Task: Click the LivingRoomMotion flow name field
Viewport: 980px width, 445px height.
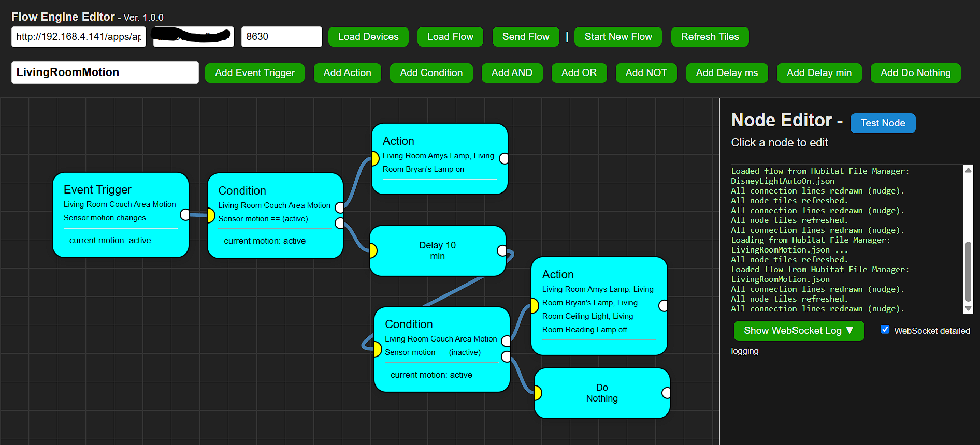Action: point(105,72)
